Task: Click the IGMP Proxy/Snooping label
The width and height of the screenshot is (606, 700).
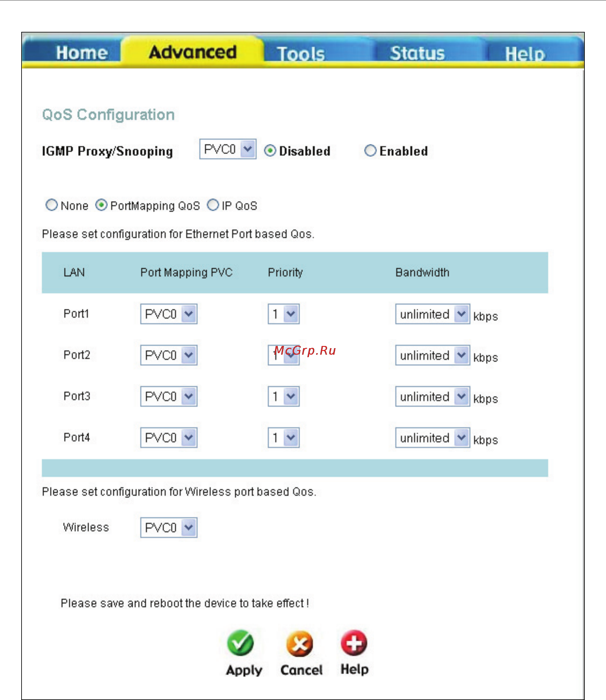Action: click(x=107, y=151)
